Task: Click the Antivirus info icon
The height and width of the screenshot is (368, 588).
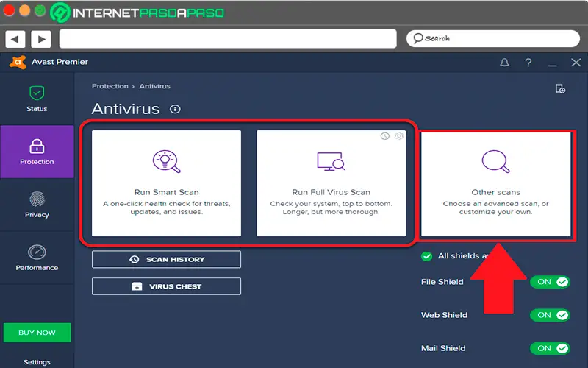Action: click(175, 109)
